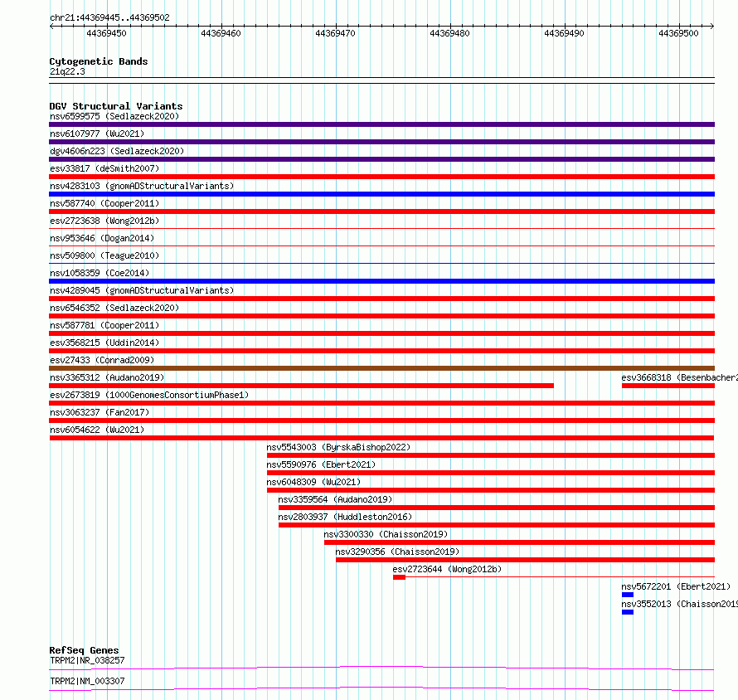Click ruler position 44369490
Image resolution: width=738 pixels, height=700 pixels.
click(x=564, y=33)
